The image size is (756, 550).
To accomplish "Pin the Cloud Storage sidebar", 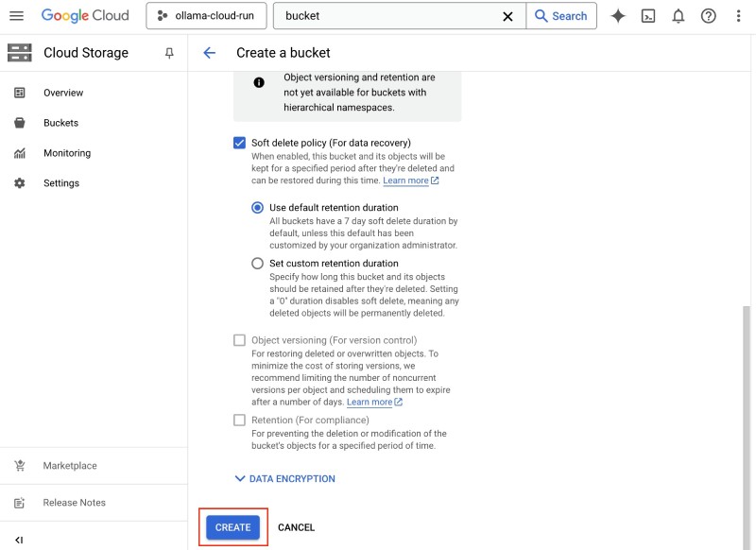I will [169, 54].
